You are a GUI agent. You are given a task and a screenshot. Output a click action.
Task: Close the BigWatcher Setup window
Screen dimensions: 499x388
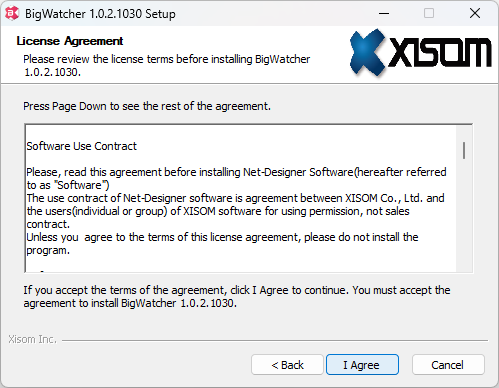click(x=475, y=13)
